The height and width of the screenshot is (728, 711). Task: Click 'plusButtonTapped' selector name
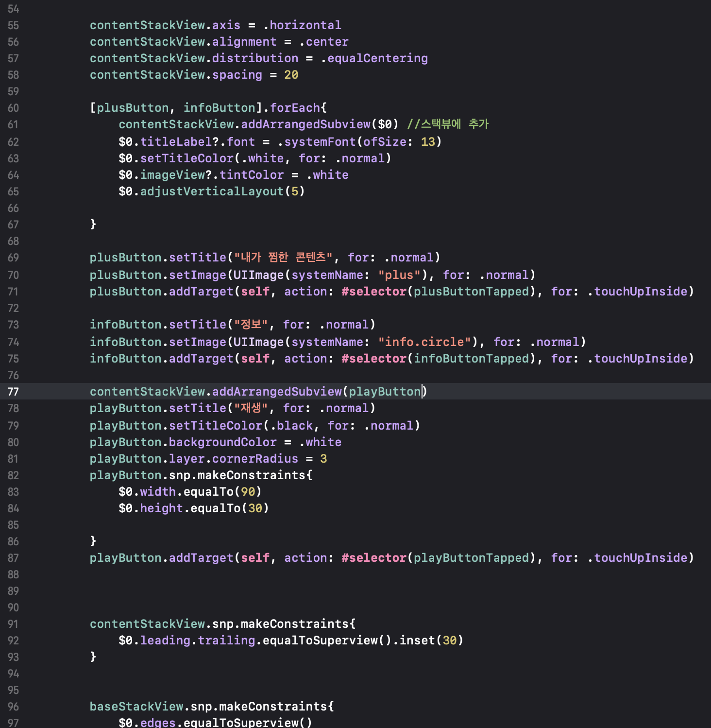coord(471,292)
